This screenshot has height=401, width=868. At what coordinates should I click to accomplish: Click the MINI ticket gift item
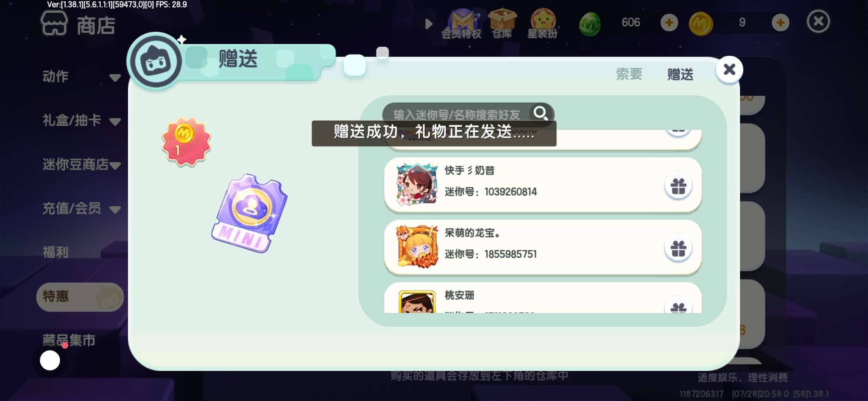[x=249, y=213]
